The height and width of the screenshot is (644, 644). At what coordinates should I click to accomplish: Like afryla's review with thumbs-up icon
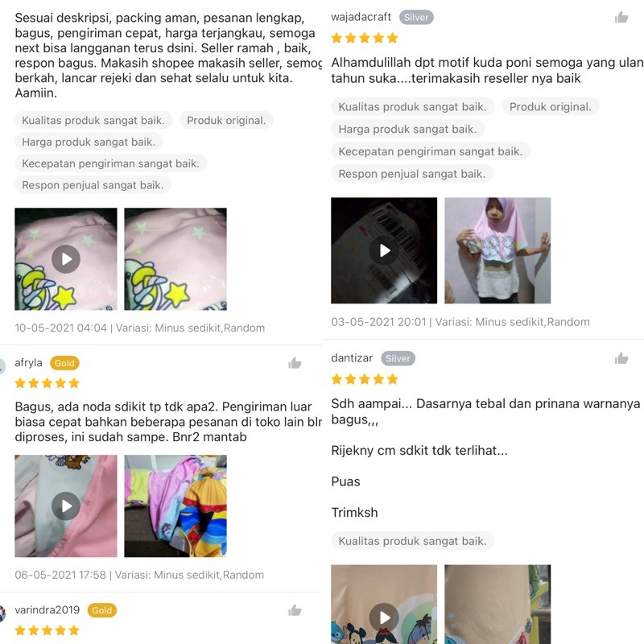(x=295, y=363)
